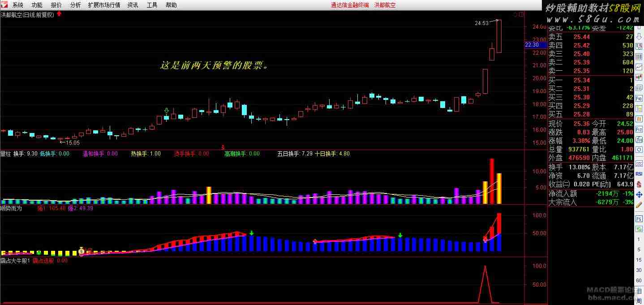Click the 卖一 25.35 order row
The image size is (644, 305).
point(591,71)
